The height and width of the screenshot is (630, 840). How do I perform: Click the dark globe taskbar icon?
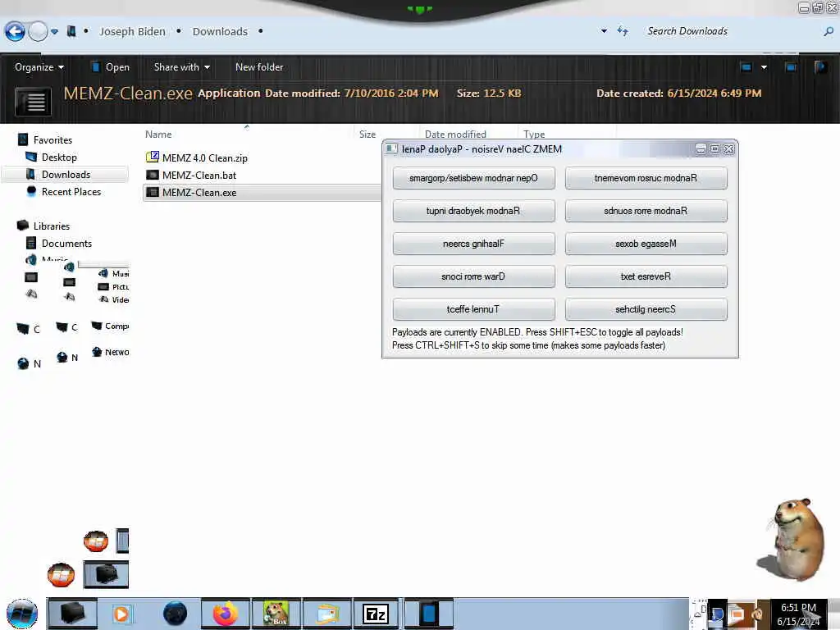176,614
